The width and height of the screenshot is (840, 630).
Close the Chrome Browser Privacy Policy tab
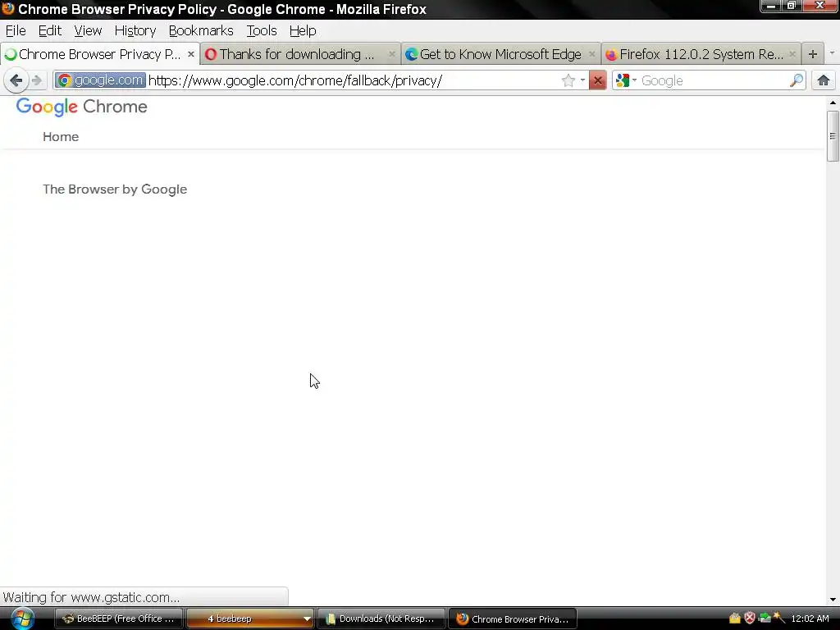(x=190, y=54)
